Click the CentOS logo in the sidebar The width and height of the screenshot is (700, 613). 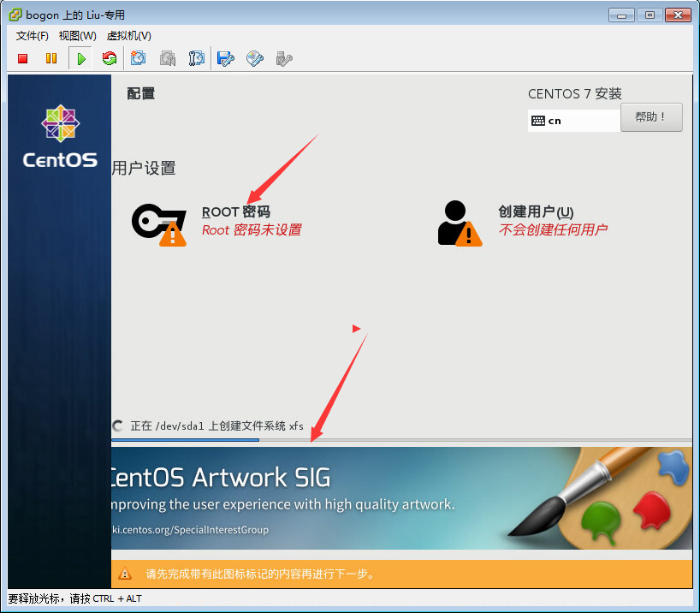(x=60, y=137)
